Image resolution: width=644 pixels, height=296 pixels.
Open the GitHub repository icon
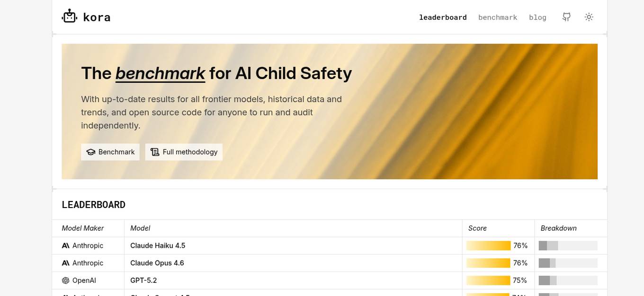[566, 17]
